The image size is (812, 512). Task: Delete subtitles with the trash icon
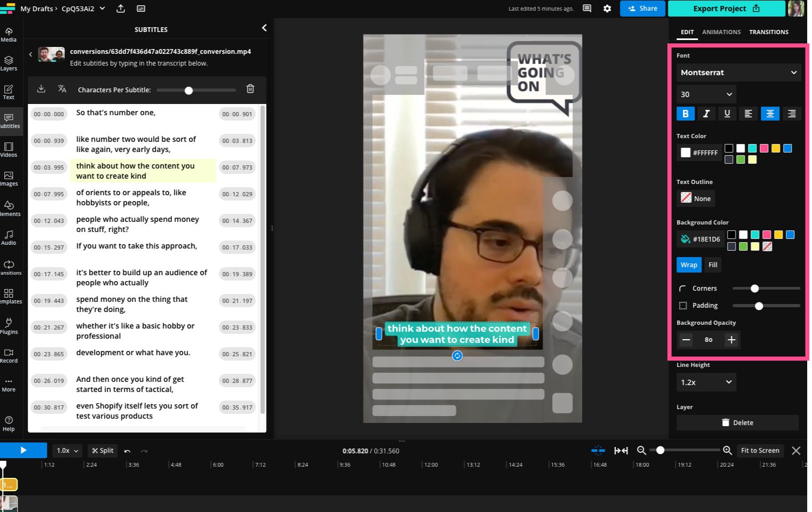click(250, 89)
